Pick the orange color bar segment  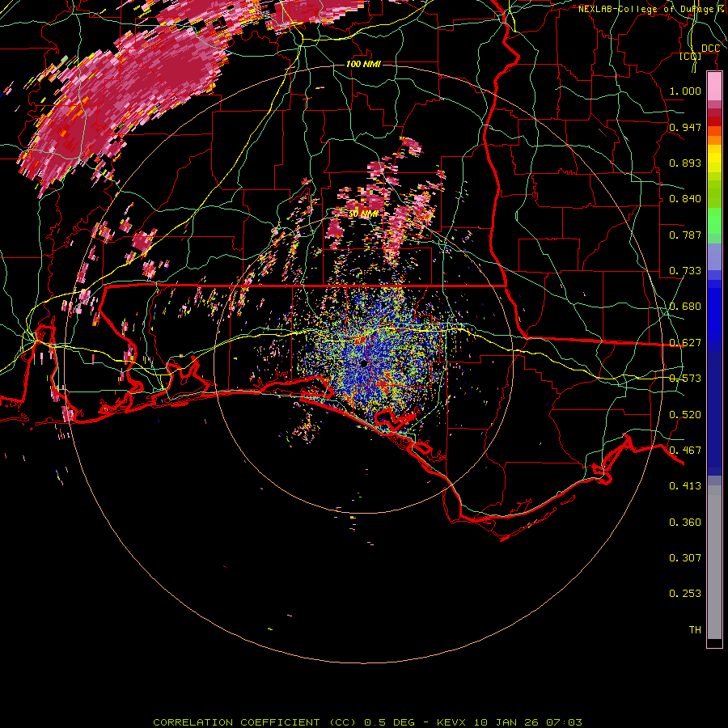coord(714,140)
